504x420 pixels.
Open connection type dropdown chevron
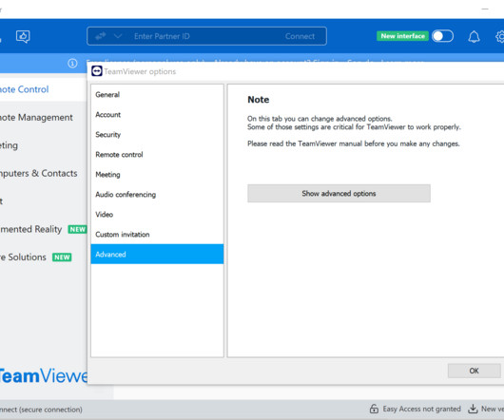(x=118, y=36)
